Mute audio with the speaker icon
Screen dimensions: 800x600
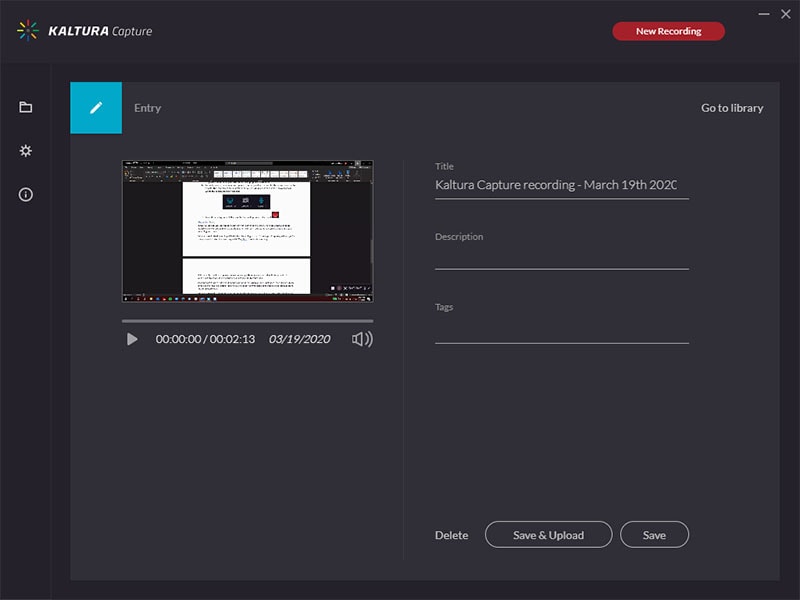point(362,339)
